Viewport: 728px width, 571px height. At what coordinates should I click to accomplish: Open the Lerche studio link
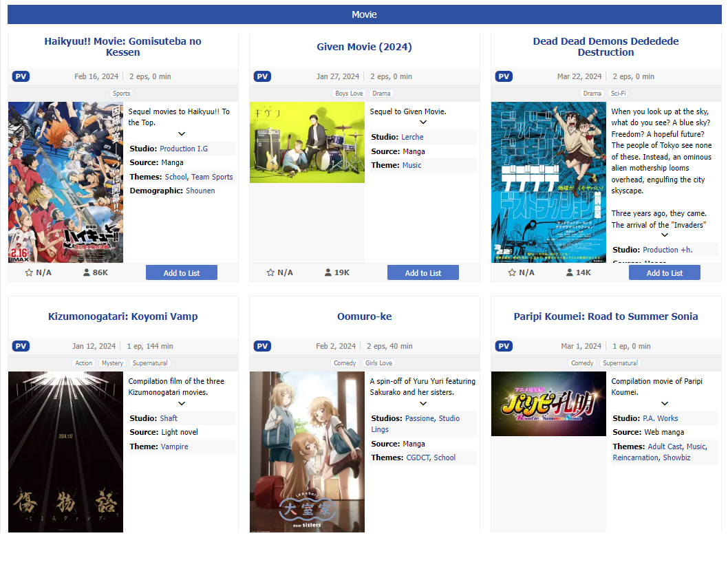412,137
